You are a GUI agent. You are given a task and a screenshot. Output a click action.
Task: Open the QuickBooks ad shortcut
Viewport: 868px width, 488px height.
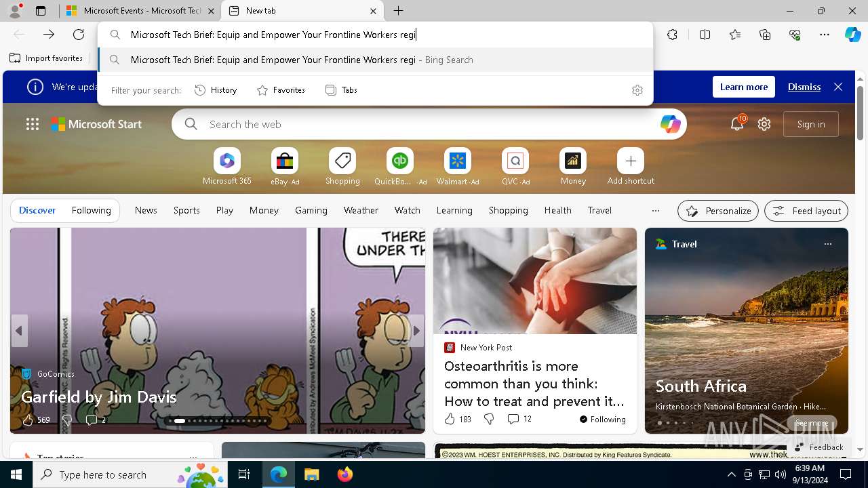click(400, 167)
